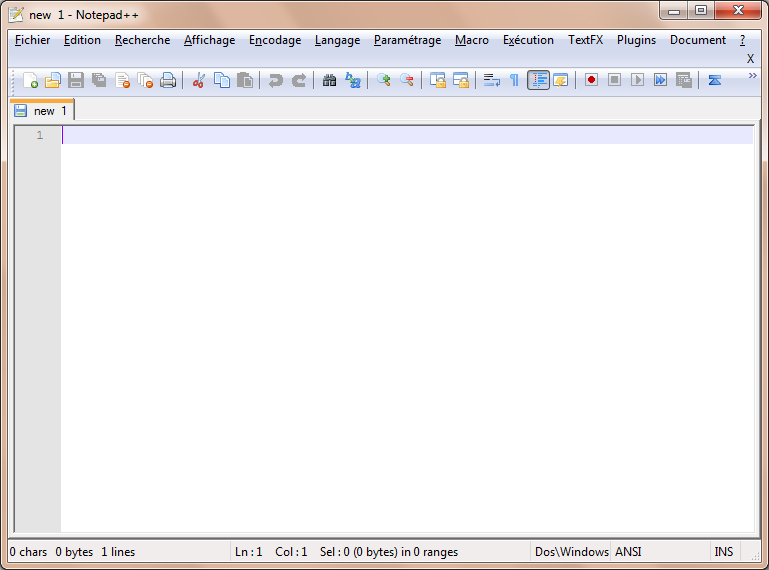This screenshot has height=570, width=769.
Task: Open Find with the binoculars icon
Action: pos(330,80)
